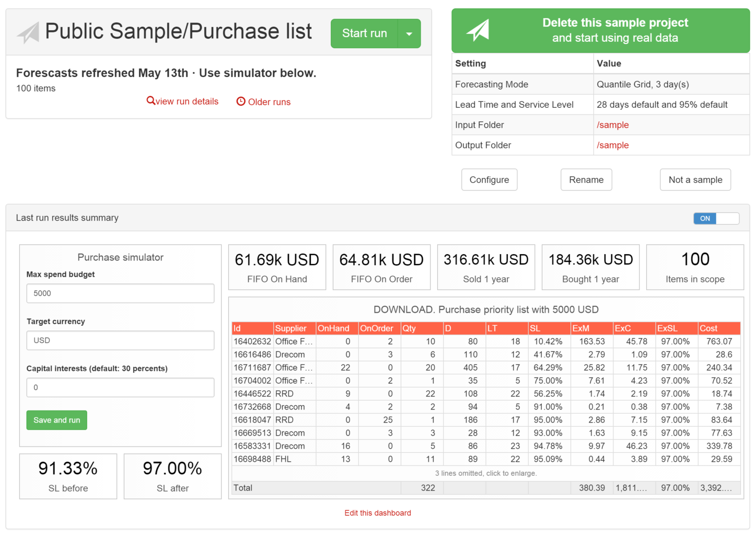Viewport: 756px width, 536px height.
Task: Click the paper plane icon beside project title
Action: [28, 32]
